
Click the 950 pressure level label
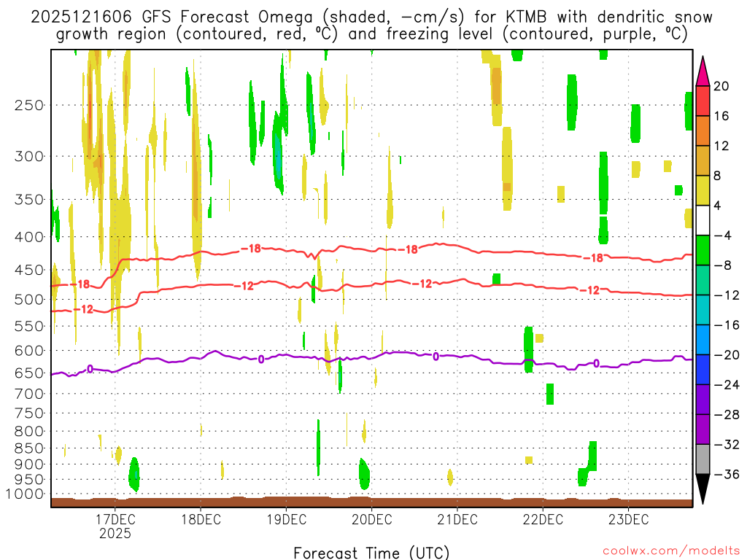[x=29, y=480]
